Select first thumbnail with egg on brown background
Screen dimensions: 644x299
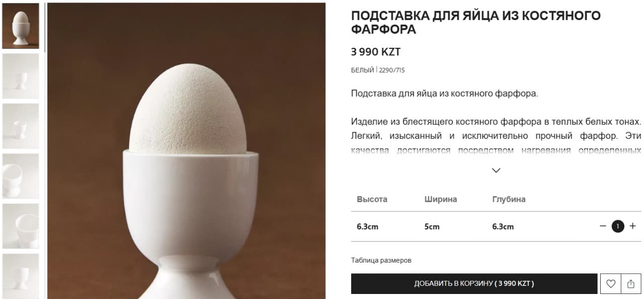coord(21,26)
